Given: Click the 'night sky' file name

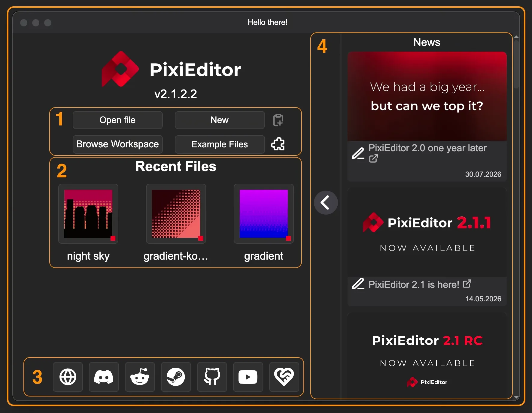Looking at the screenshot, I should (88, 256).
